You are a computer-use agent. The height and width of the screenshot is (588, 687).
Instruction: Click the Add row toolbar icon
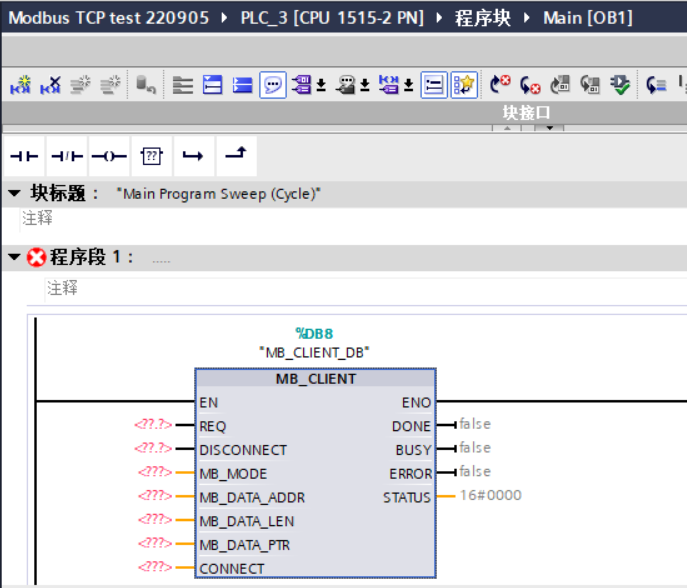[x=110, y=85]
